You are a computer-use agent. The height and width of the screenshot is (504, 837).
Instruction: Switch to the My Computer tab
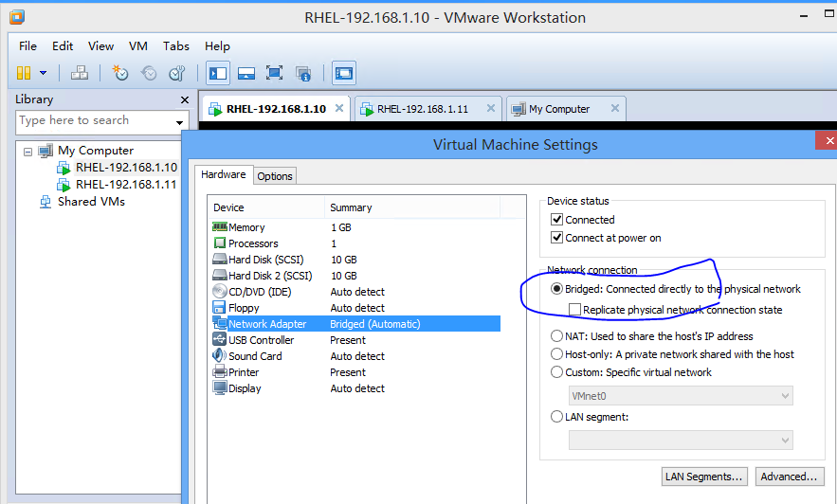(559, 109)
